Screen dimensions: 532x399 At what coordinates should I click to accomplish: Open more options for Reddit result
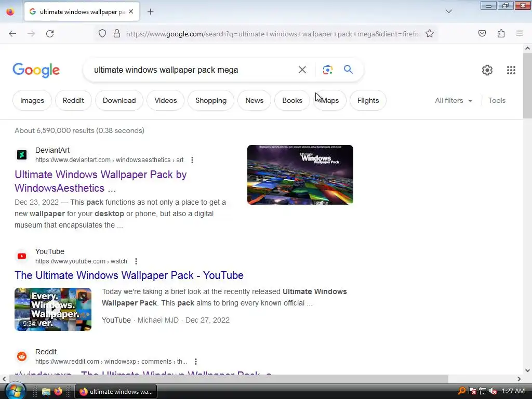pyautogui.click(x=196, y=362)
